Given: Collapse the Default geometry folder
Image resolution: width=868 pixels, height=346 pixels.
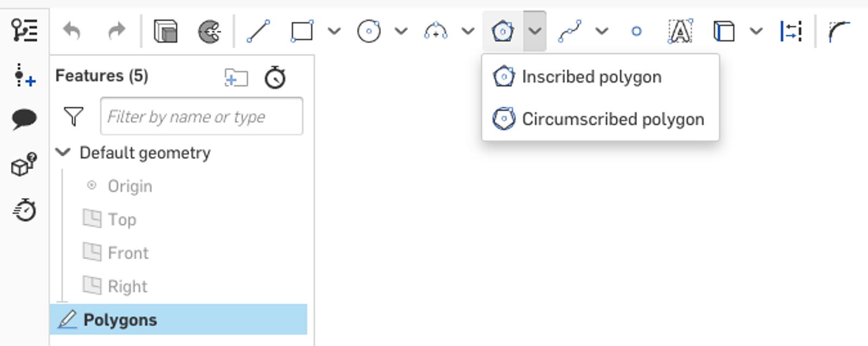Looking at the screenshot, I should (x=63, y=152).
